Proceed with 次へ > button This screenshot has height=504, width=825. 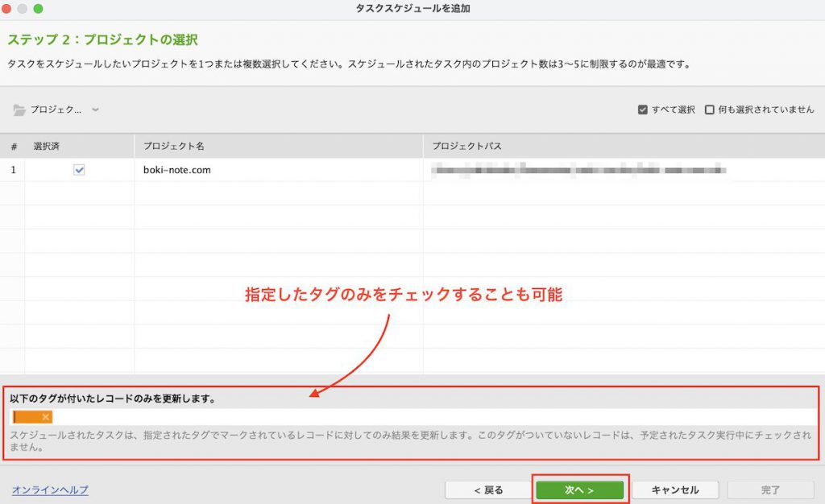tap(580, 490)
